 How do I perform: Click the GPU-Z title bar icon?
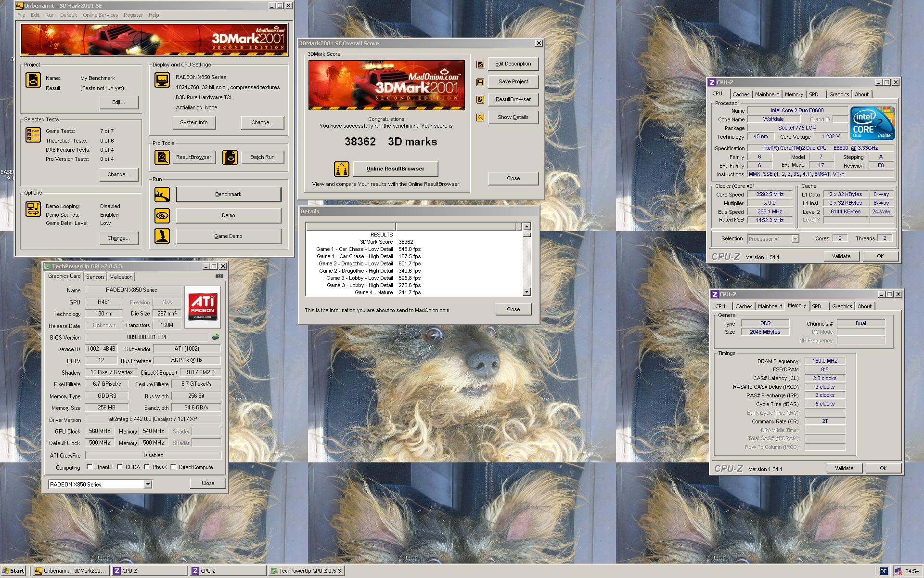tap(48, 266)
